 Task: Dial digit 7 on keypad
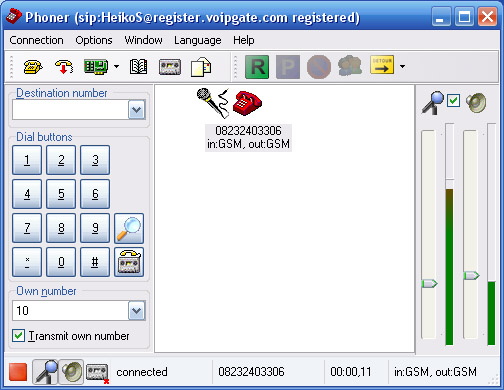click(27, 228)
